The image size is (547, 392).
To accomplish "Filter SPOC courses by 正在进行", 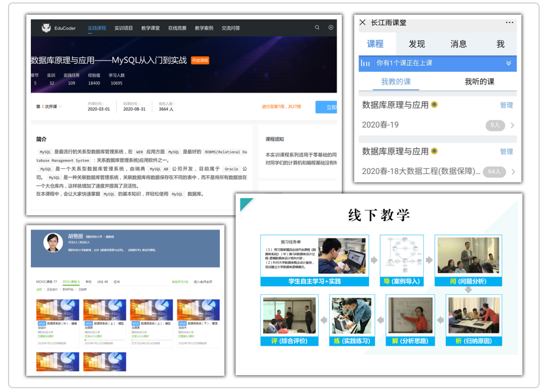I will coord(52,290).
